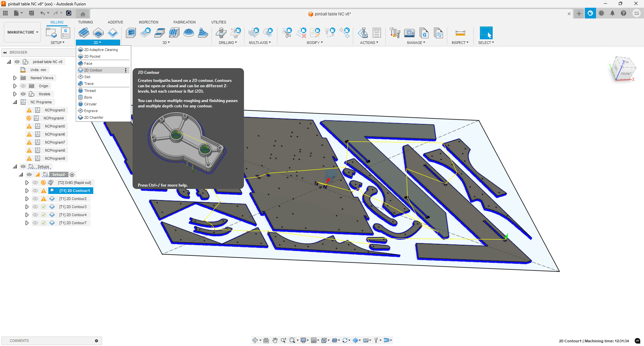Viewport: 644px width, 346px height.
Task: Click the NC Program create icon in Setup
Action: coord(65,33)
